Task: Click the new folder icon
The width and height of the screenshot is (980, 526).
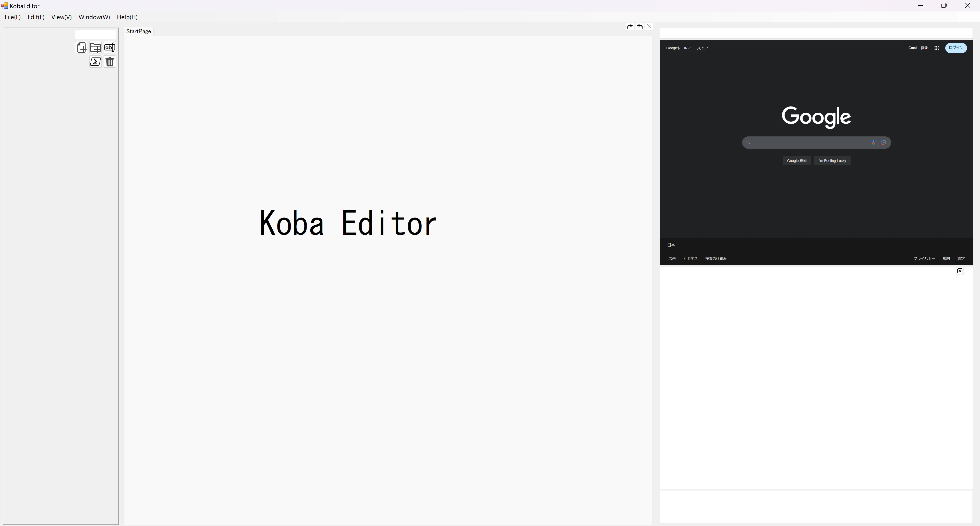Action: (95, 48)
